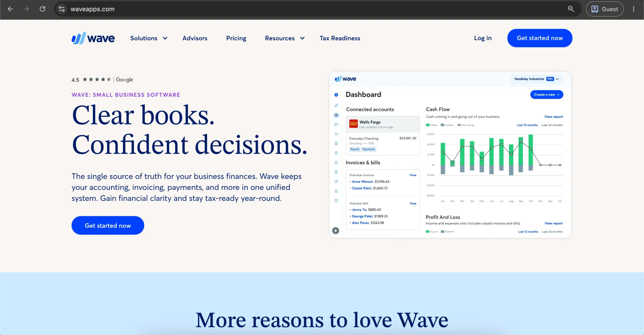Open the browser three-dot menu
This screenshot has height=335, width=644.
point(634,9)
